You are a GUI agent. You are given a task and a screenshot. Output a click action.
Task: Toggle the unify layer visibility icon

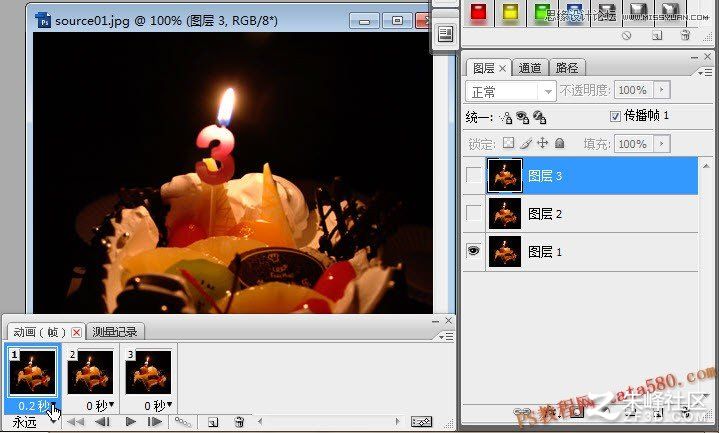tap(522, 117)
